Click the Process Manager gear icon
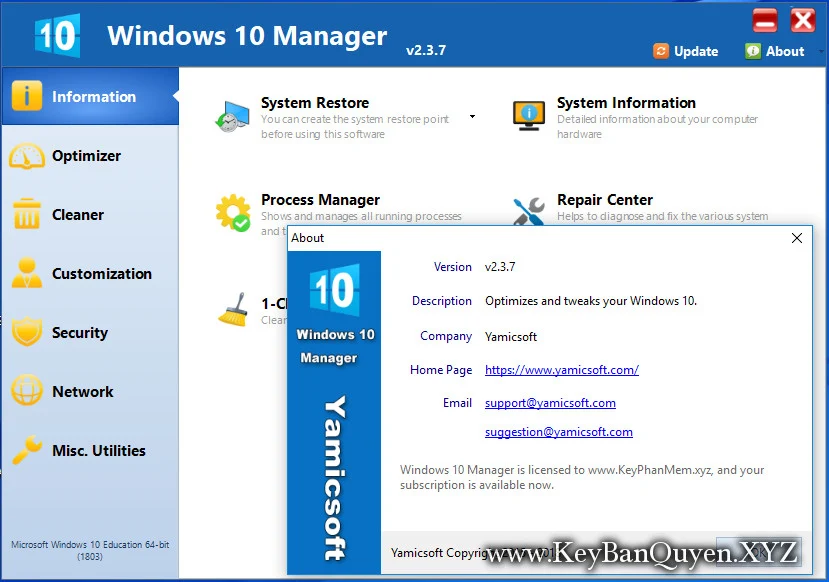This screenshot has height=582, width=829. coord(233,213)
